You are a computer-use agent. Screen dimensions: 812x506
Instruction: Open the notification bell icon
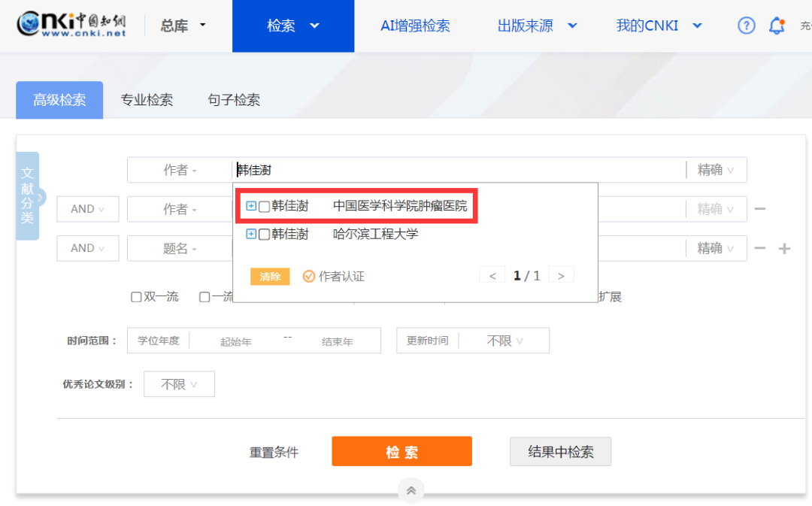[x=776, y=26]
